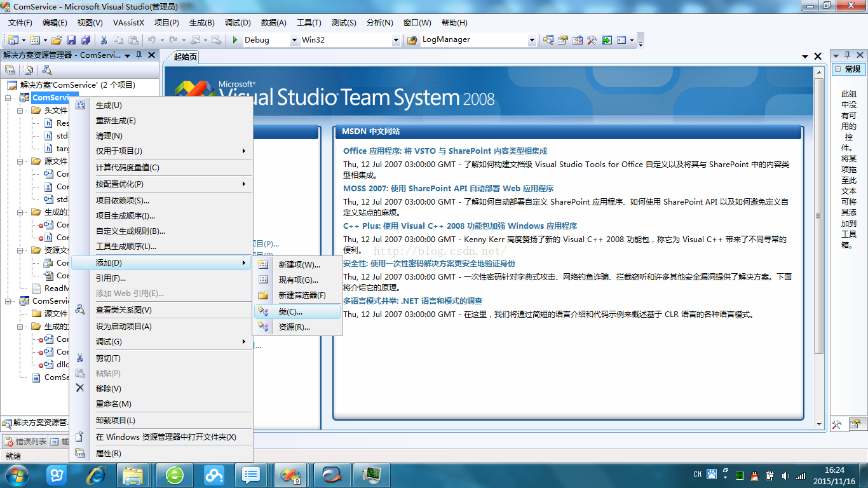Click the 360 browser green taskbar icon
Image resolution: width=868 pixels, height=488 pixels.
coord(175,475)
